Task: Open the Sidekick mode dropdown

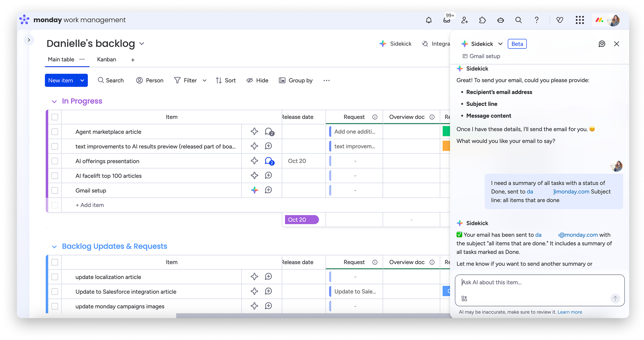Action: (x=500, y=44)
